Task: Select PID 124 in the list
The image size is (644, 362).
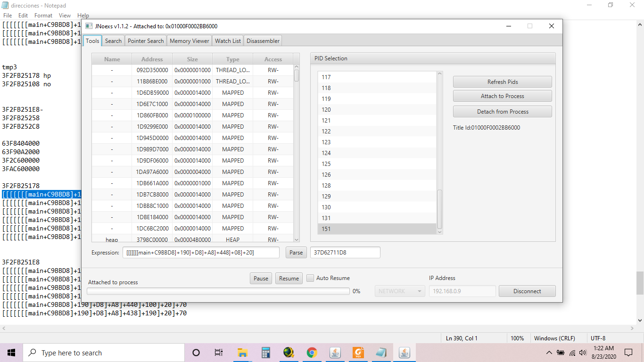Action: click(x=377, y=153)
